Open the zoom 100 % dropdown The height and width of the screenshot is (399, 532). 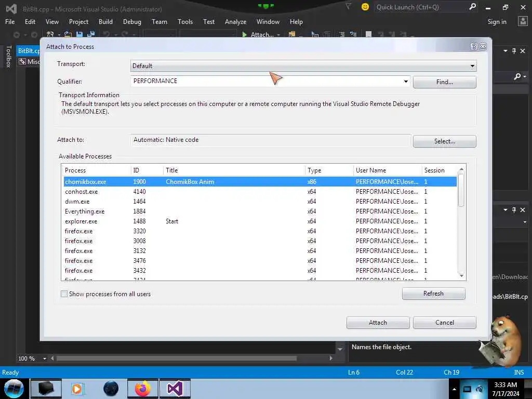pyautogui.click(x=45, y=358)
